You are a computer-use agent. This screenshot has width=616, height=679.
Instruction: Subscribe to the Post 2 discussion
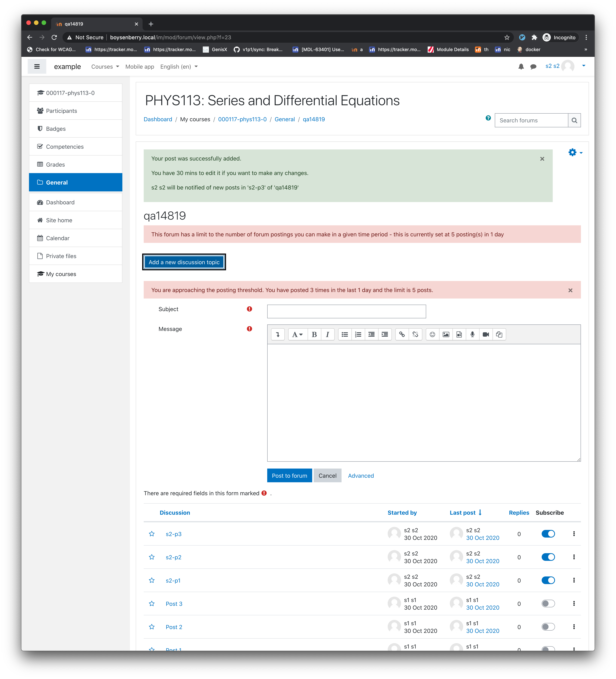click(x=548, y=627)
